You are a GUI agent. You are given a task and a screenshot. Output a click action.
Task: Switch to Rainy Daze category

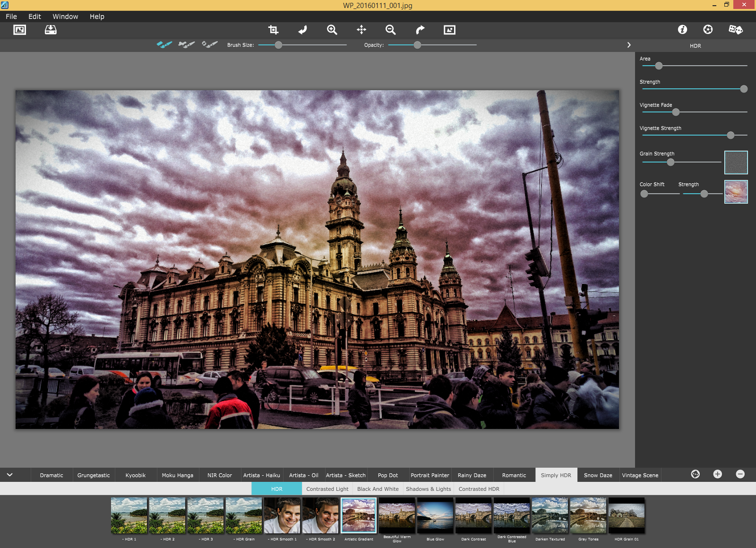[472, 475]
